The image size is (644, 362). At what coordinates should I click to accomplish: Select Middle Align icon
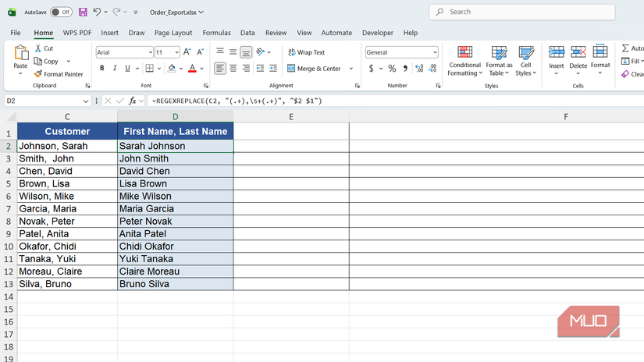click(x=233, y=51)
